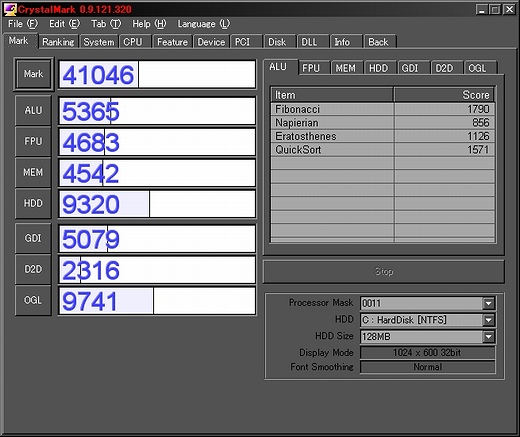This screenshot has width=520, height=437.
Task: Select the QuickSort row
Action: 383,150
